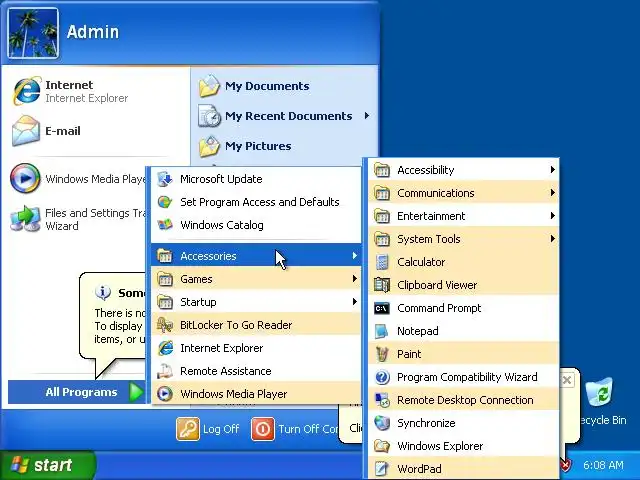Viewport: 640px width, 480px height.
Task: Click the Notepad icon
Action: click(382, 331)
